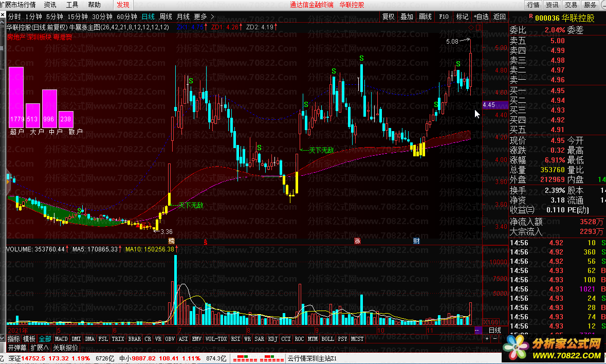Switch indicator to KDJ
Screen dimensions: 606x364
pos(273,339)
